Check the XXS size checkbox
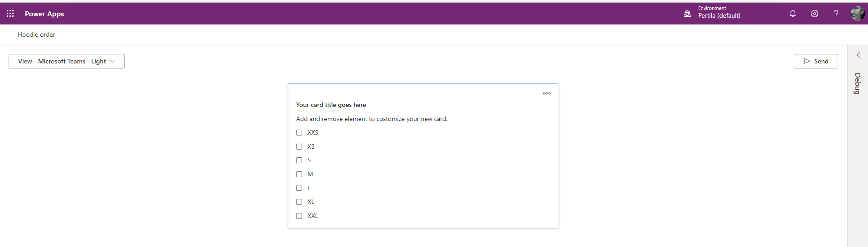The image size is (868, 247). 299,133
